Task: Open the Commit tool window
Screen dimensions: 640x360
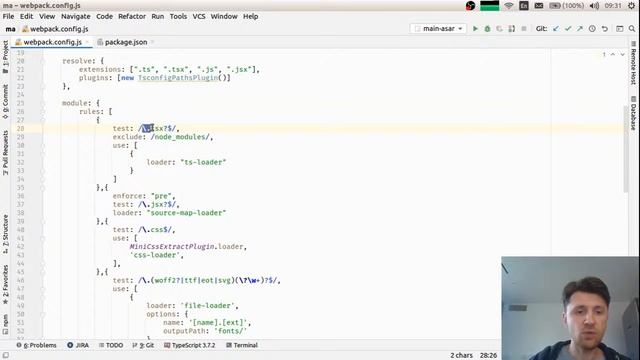Action: 5,101
